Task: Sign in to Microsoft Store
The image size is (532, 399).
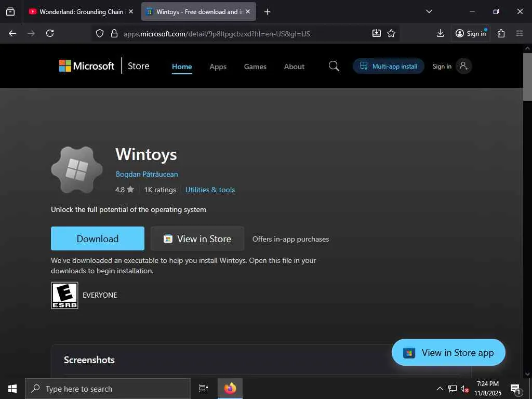Action: tap(442, 66)
